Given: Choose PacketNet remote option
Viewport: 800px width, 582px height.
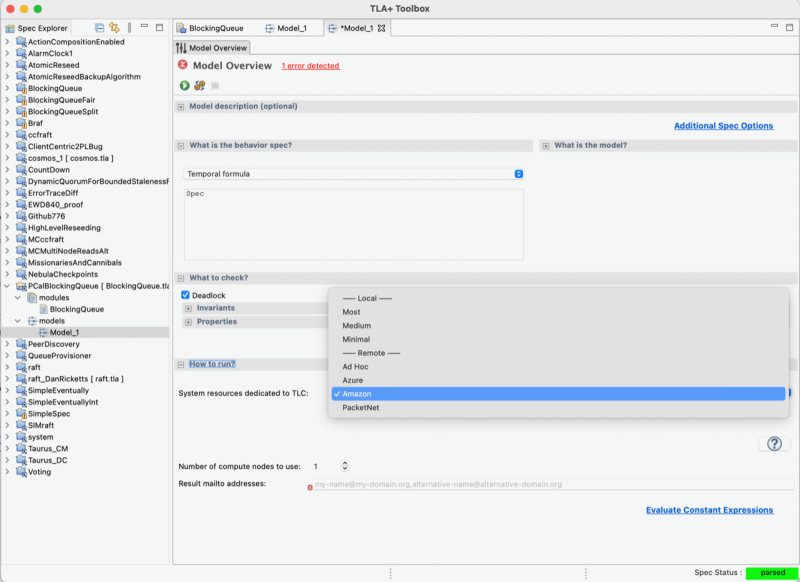Looking at the screenshot, I should pyautogui.click(x=558, y=408).
